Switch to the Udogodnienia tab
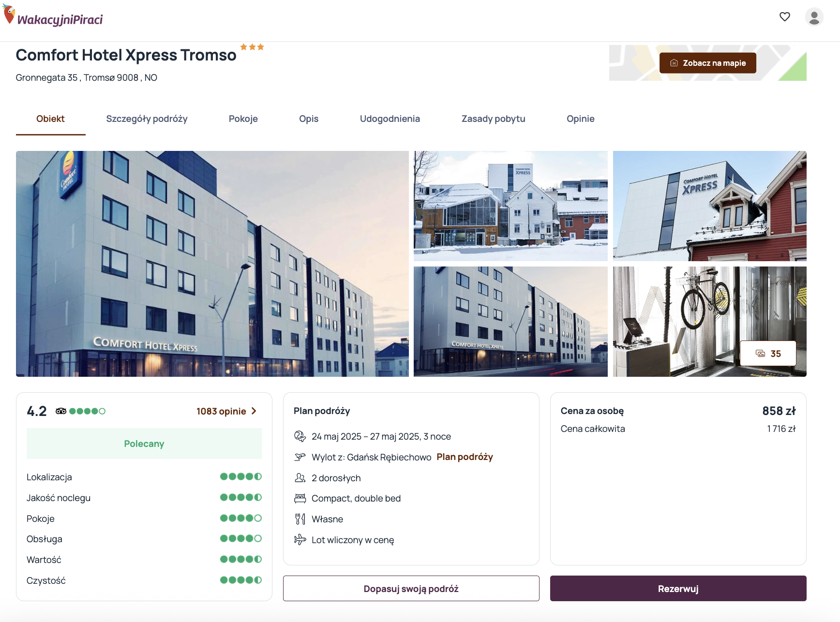 (x=390, y=118)
